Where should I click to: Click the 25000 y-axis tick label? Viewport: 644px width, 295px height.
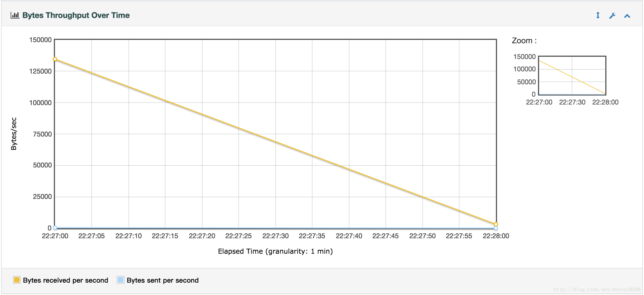pyautogui.click(x=42, y=197)
